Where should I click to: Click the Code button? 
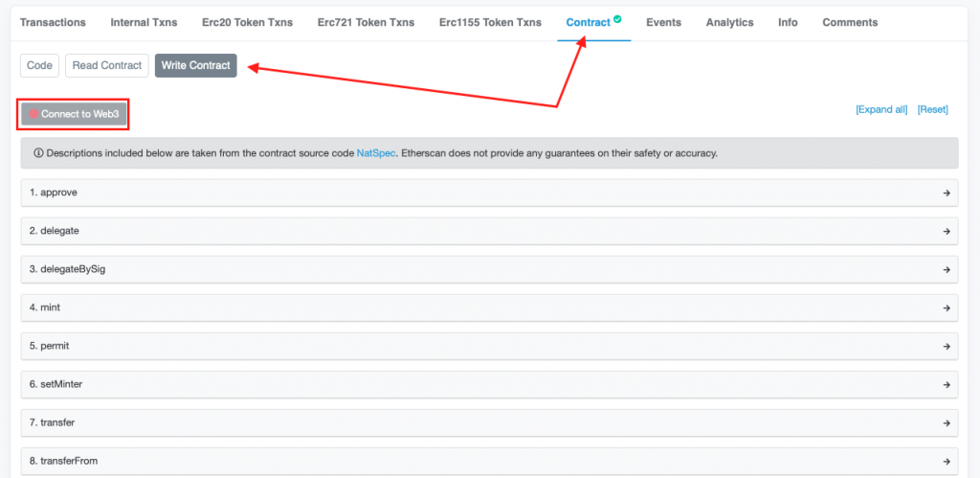pos(39,65)
